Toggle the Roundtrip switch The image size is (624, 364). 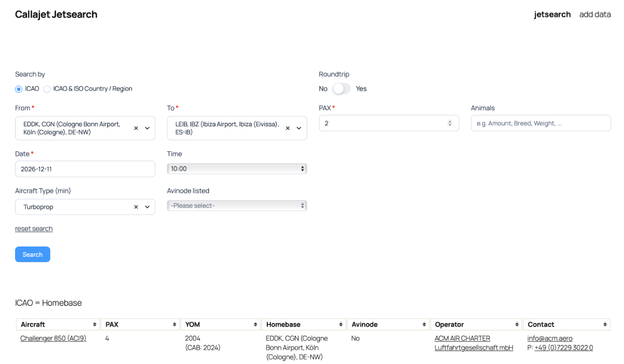click(342, 89)
